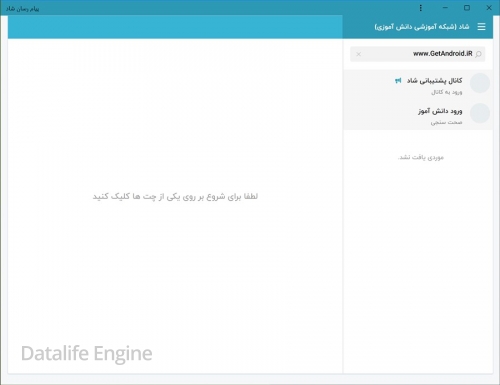Click the صحت سنجی subtitle text

pos(446,122)
